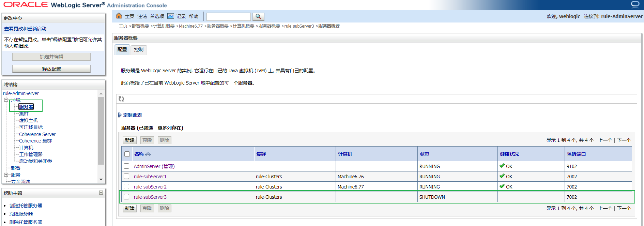The width and height of the screenshot is (644, 226).
Task: Refresh the server table with the refresh icon
Action: [121, 99]
